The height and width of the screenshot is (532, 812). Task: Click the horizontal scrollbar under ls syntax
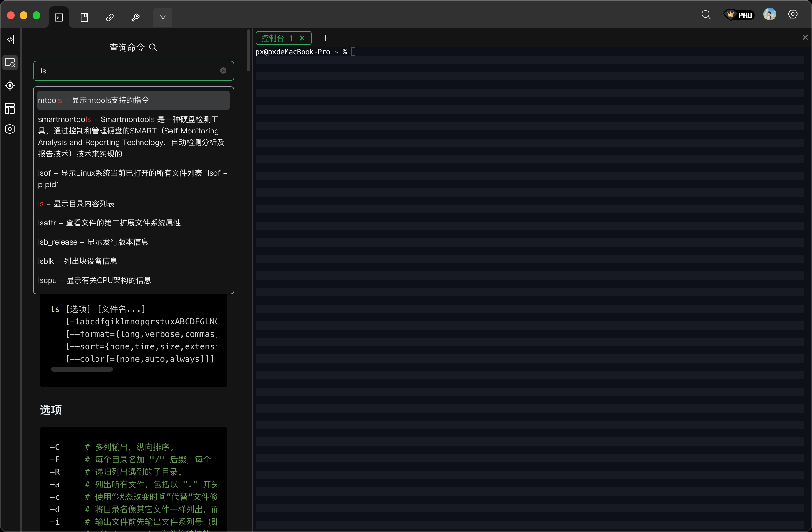(82, 369)
